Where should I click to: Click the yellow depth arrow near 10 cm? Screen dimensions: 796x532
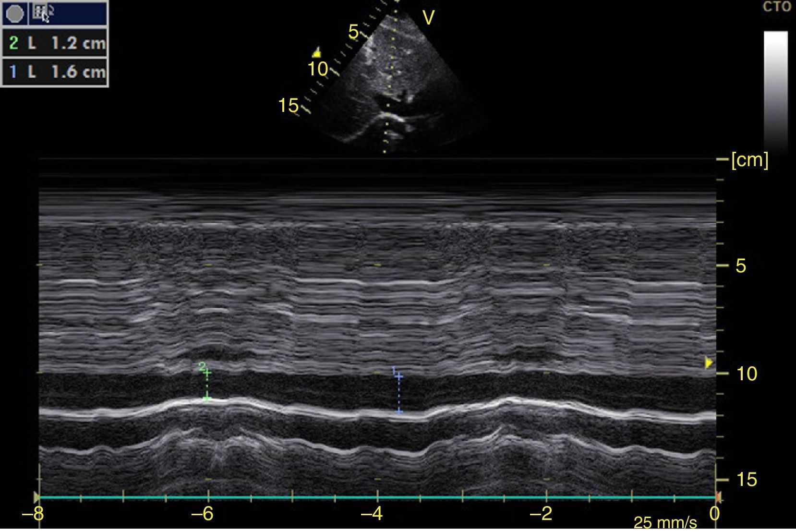coord(708,363)
